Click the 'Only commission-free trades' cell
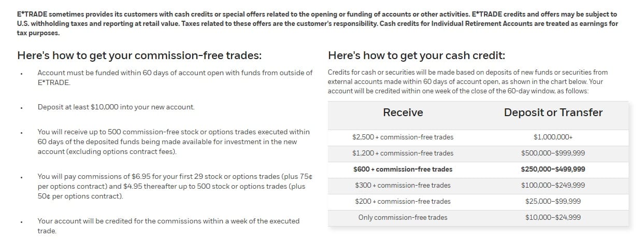 (x=403, y=218)
